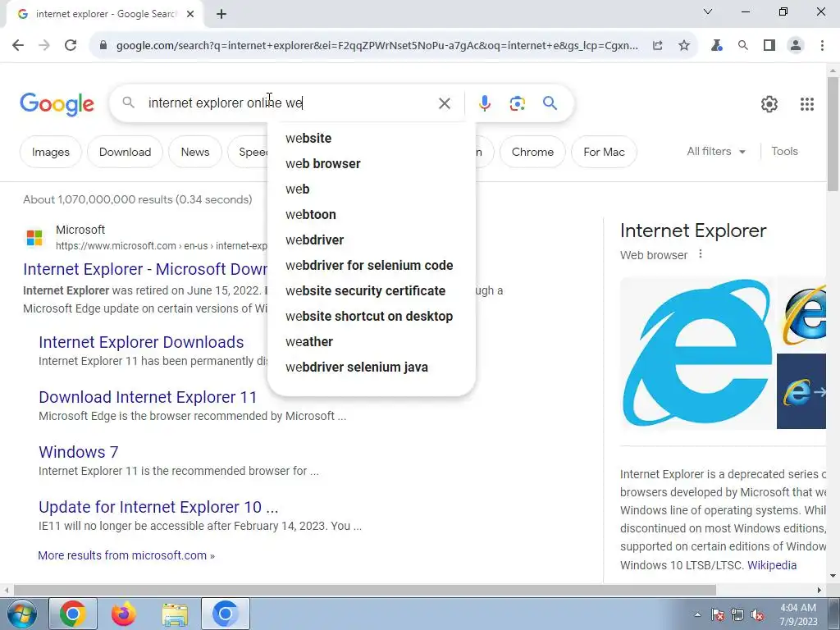Toggle the Chrome side panel
The image size is (840, 630).
[x=769, y=46]
